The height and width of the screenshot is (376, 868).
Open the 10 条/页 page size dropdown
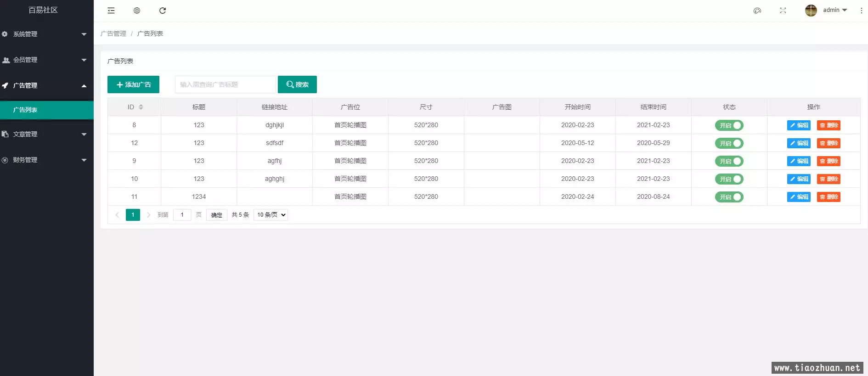point(271,215)
